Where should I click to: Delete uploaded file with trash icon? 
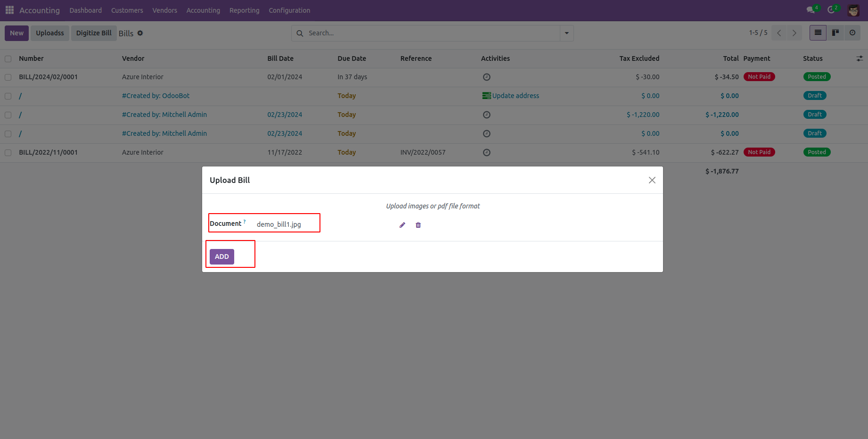click(418, 225)
